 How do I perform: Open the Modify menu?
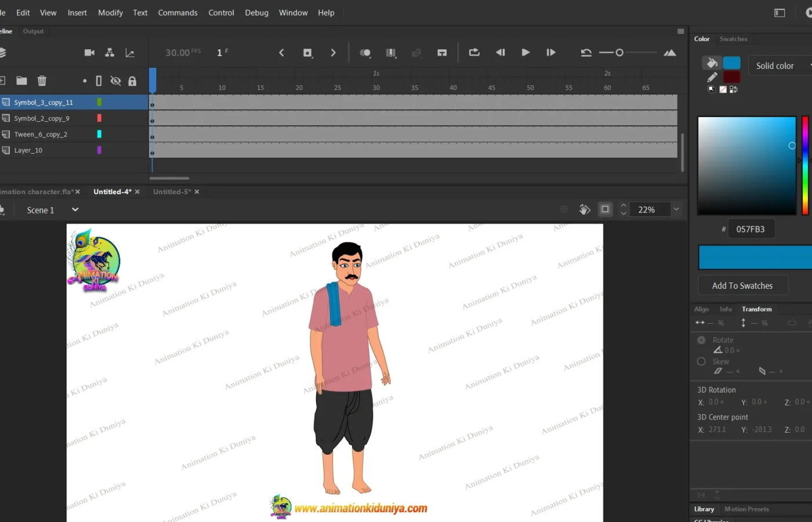(x=110, y=13)
